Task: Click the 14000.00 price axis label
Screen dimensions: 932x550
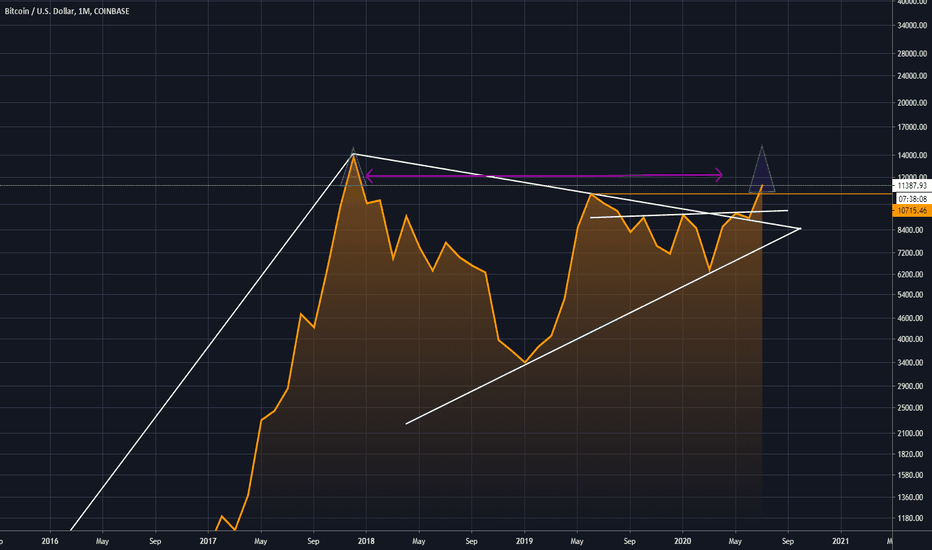Action: (x=912, y=155)
